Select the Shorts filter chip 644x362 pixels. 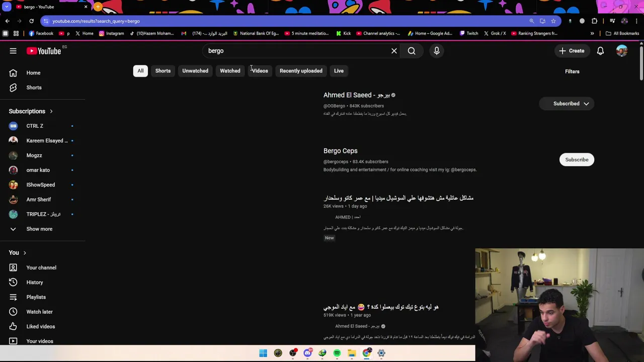[x=163, y=71]
